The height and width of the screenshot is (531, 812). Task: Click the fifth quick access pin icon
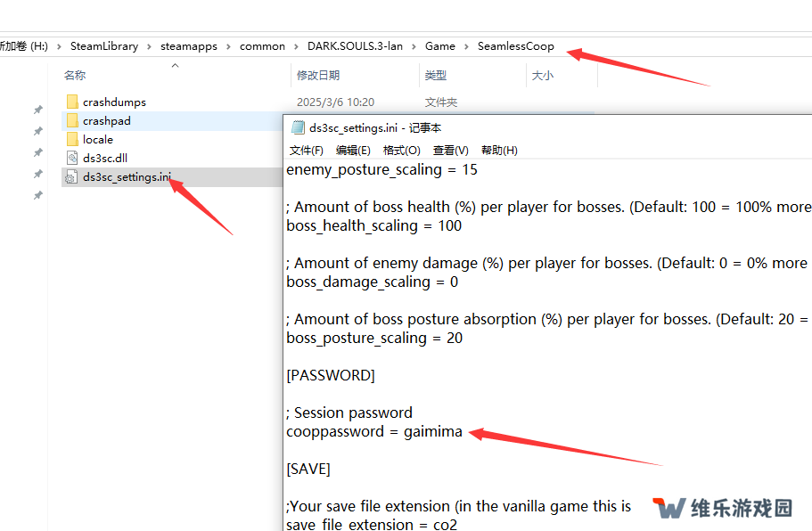click(x=37, y=195)
